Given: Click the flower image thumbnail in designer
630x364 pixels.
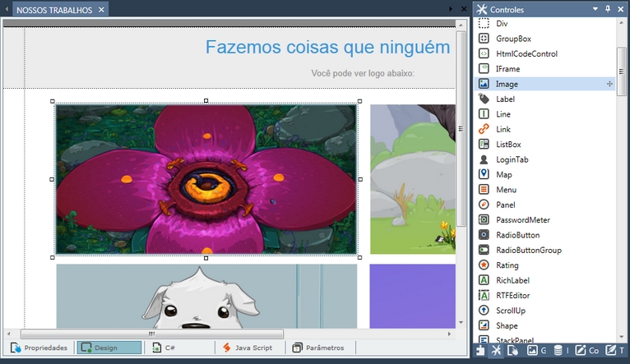Looking at the screenshot, I should pyautogui.click(x=206, y=179).
